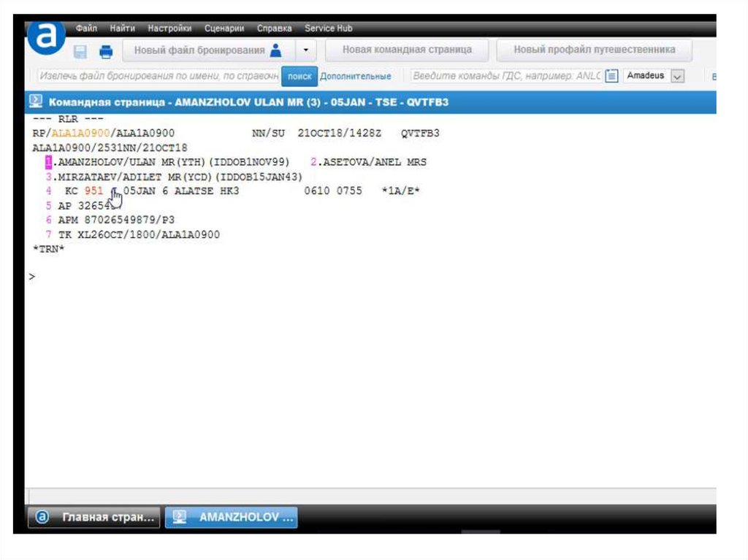Click the command page icon in blue title bar

[x=36, y=101]
